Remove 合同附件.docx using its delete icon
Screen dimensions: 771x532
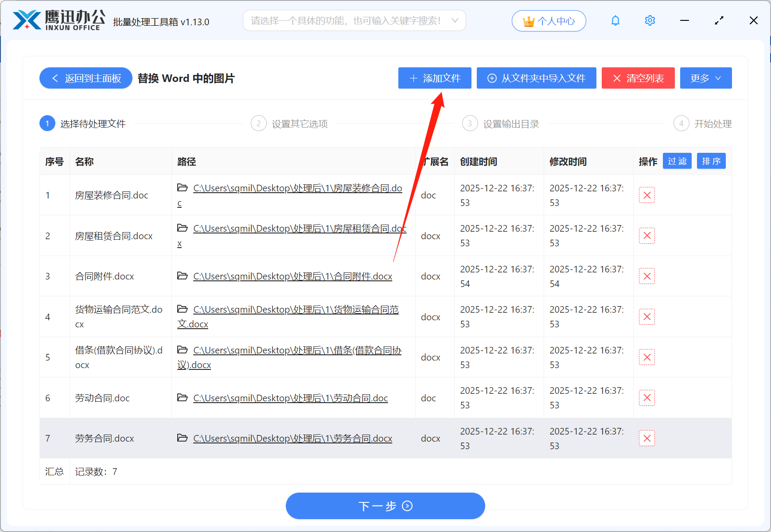click(646, 276)
